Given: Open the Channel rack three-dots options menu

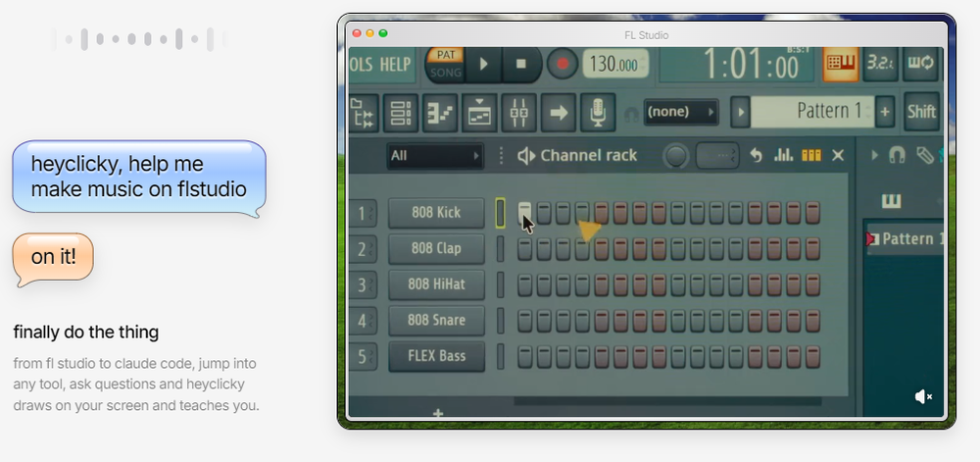Looking at the screenshot, I should coord(501,156).
